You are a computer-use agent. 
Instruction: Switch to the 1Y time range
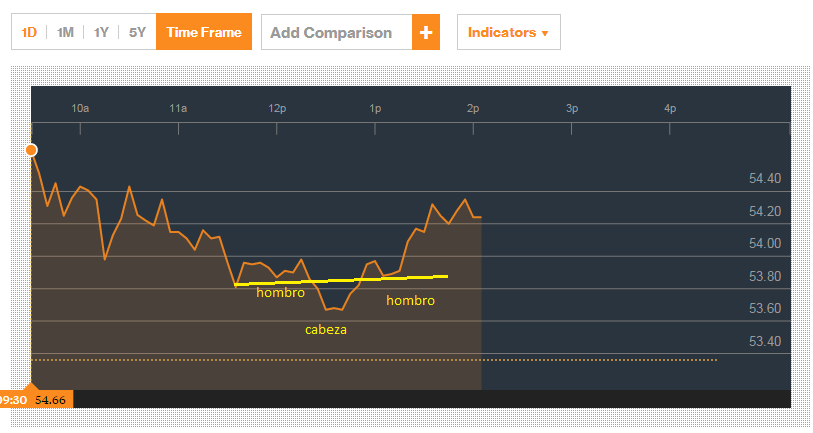pos(101,32)
